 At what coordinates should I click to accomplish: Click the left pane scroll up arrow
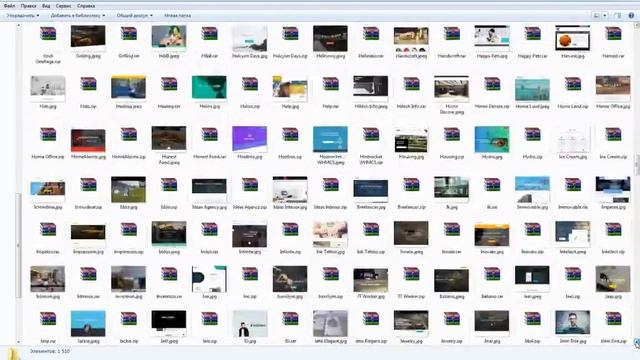(18, 26)
